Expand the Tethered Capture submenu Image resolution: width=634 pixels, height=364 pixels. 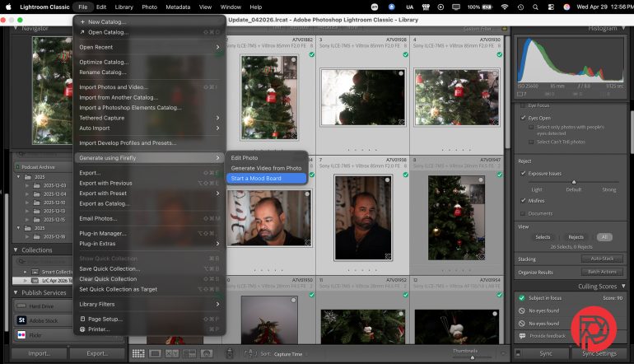[x=149, y=118]
